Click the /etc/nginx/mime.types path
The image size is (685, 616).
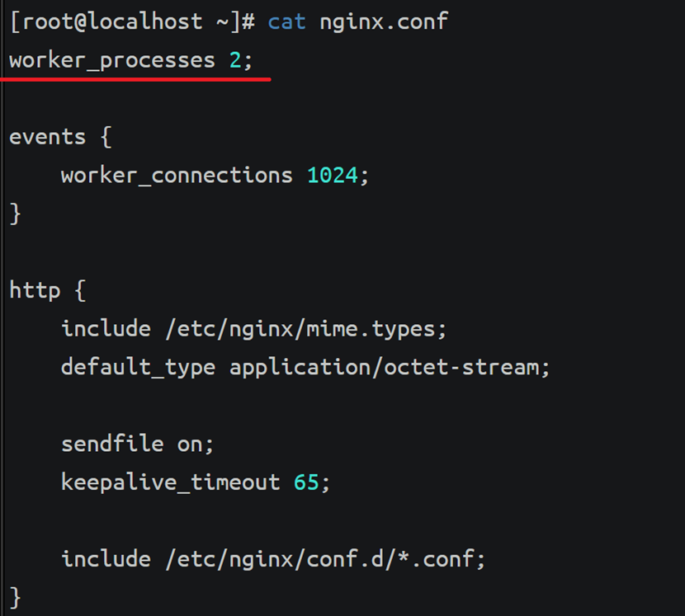point(301,329)
